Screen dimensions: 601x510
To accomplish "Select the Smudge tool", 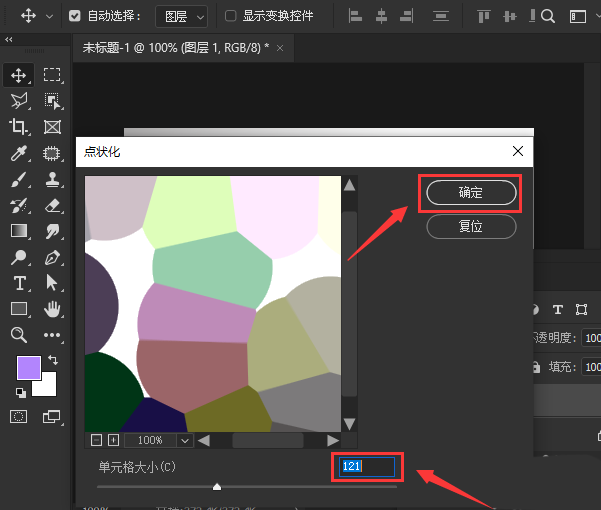I will pyautogui.click(x=52, y=231).
